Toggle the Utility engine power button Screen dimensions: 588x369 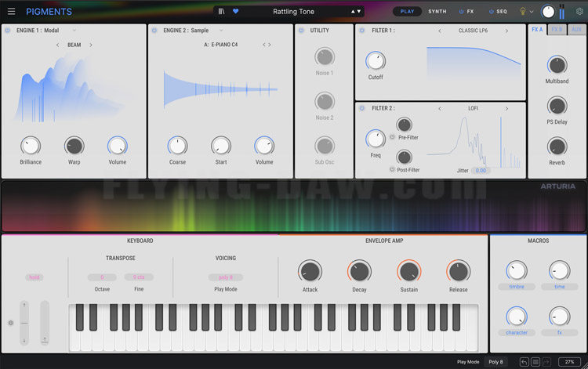[301, 30]
